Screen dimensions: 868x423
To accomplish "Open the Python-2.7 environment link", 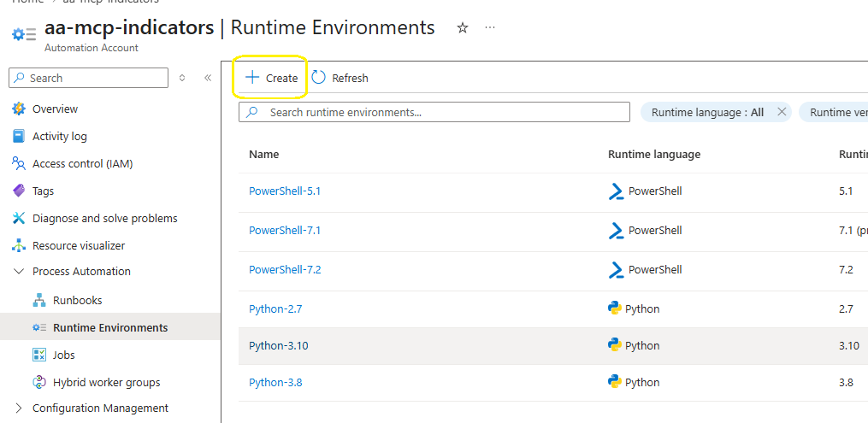I will (x=275, y=309).
